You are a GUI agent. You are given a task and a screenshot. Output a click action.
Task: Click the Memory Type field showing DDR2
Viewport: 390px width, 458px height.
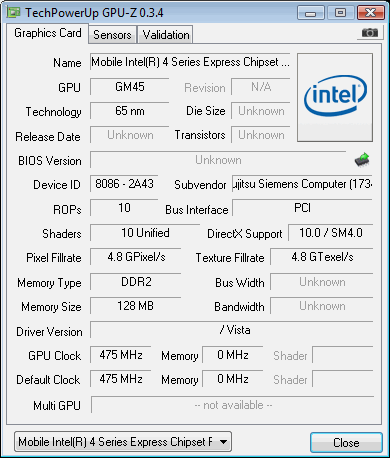click(136, 282)
